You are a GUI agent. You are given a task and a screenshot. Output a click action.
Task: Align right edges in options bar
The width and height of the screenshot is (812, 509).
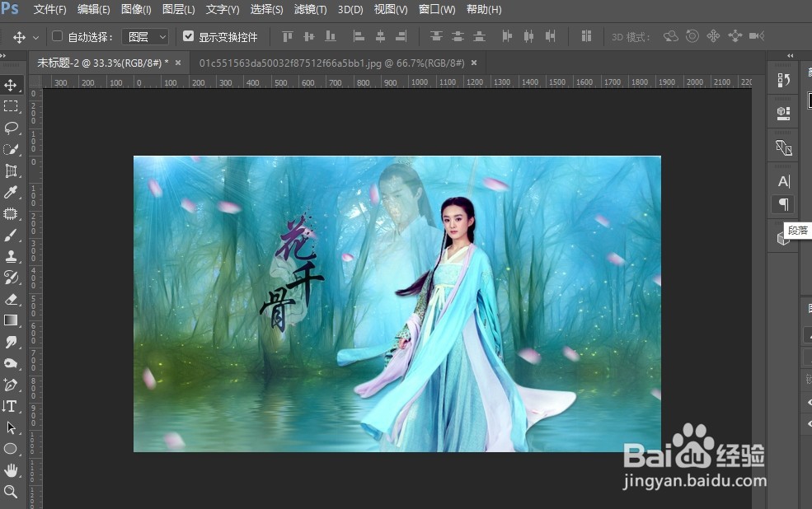click(401, 36)
